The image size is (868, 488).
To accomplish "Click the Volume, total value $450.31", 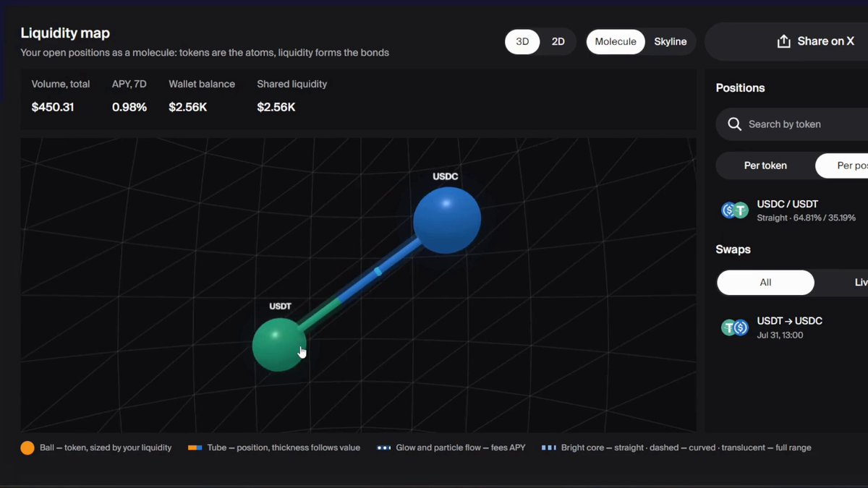I will click(53, 107).
